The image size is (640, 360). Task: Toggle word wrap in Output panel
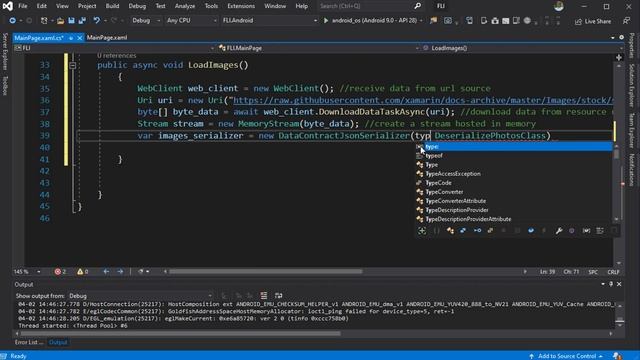click(278, 296)
